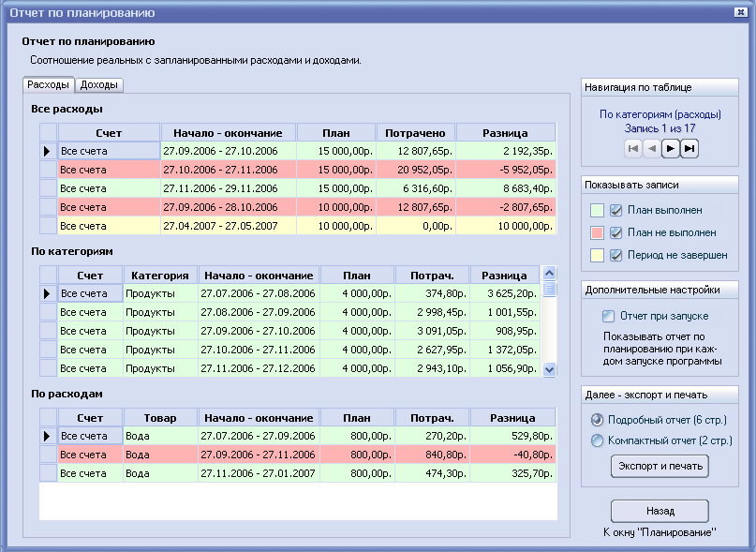Jump to last record navigation button
Viewport: 756px width, 552px height.
(689, 148)
